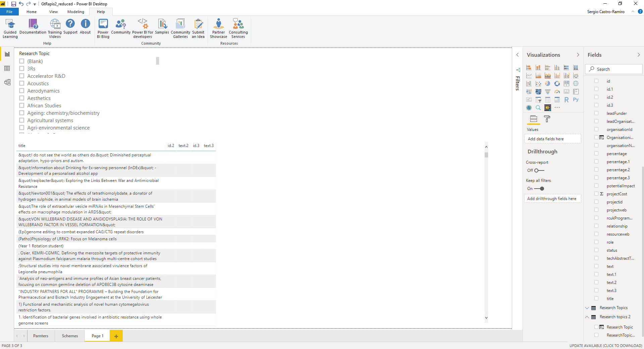Open Training Videos in the ribbon

(55, 29)
